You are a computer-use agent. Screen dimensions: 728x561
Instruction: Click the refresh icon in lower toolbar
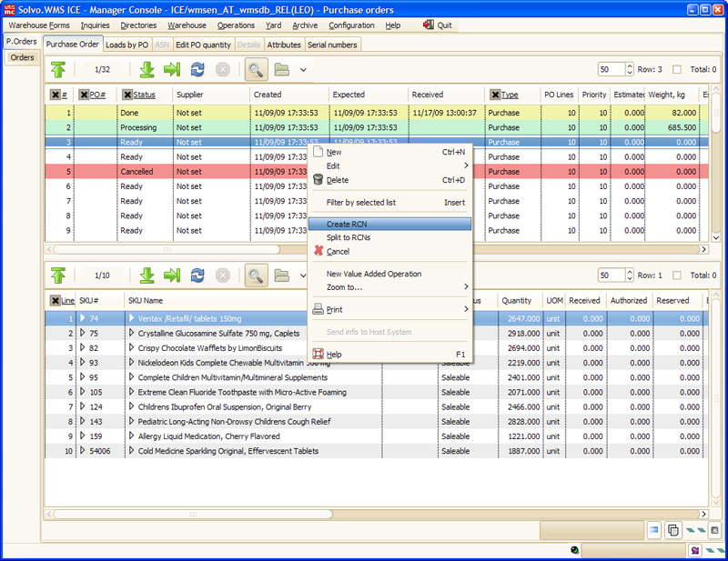click(x=197, y=275)
